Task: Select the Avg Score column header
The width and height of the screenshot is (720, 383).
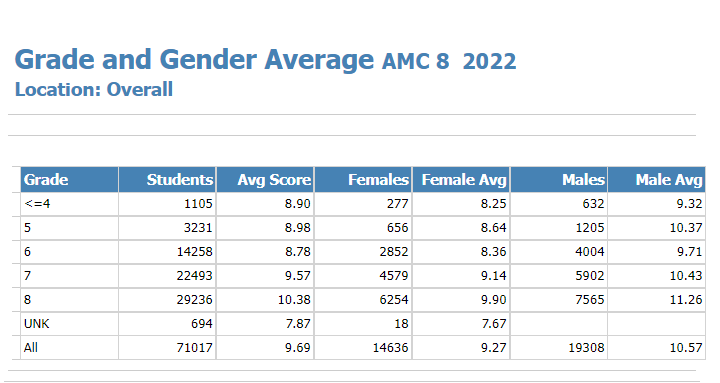Action: [x=265, y=180]
